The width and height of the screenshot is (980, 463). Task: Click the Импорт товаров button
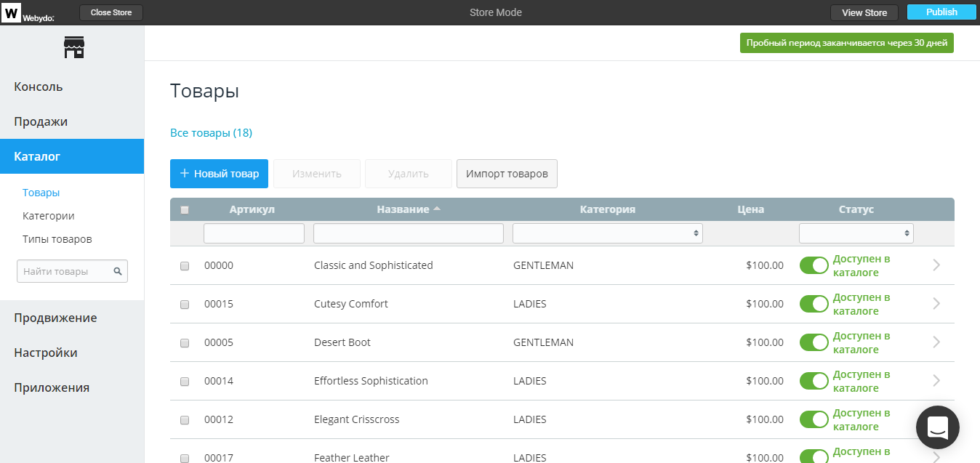coord(507,174)
